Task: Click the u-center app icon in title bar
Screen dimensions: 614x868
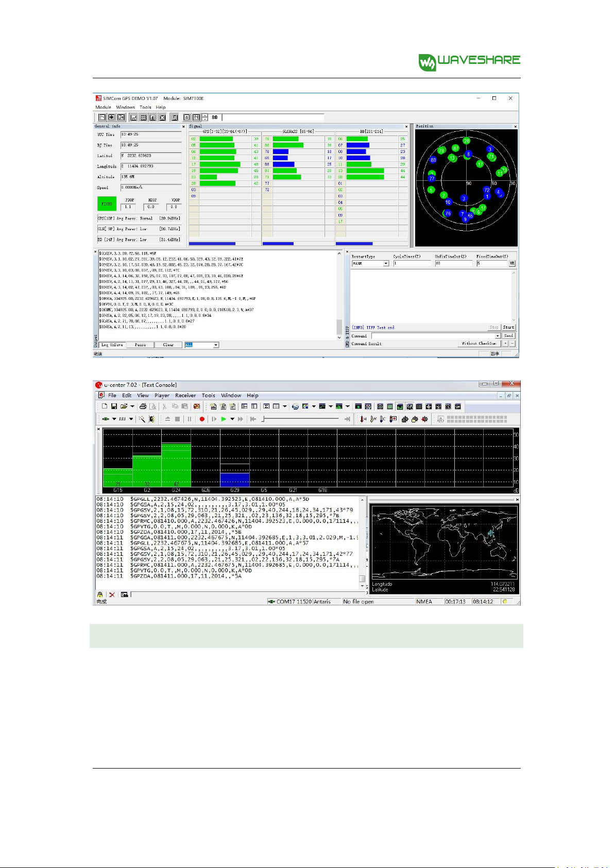Action: click(99, 385)
